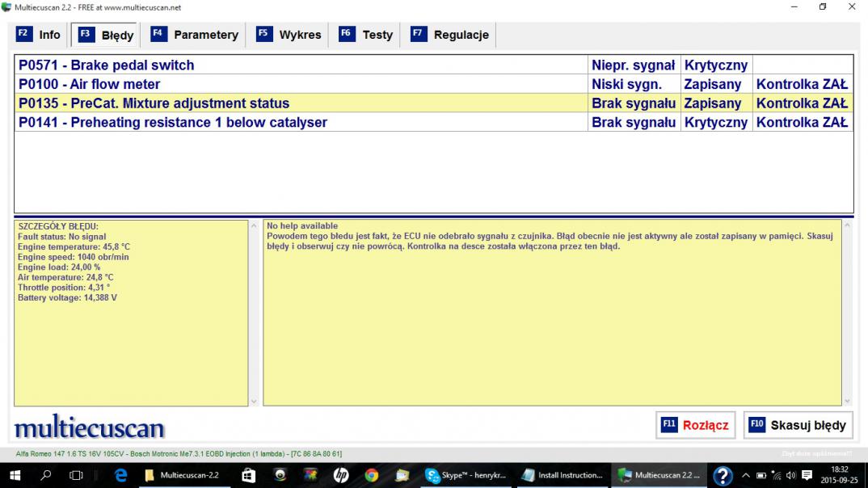This screenshot has width=868, height=488.
Task: Open the Windows Store taskbar icon
Action: [x=249, y=475]
